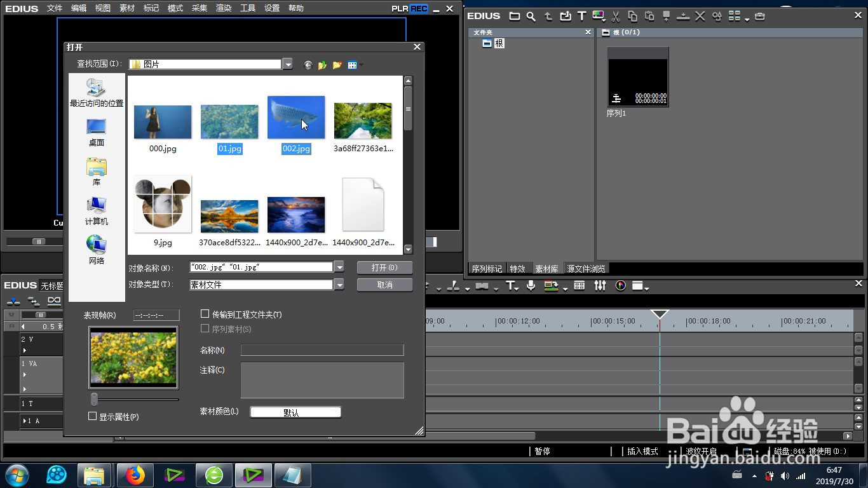Image resolution: width=868 pixels, height=488 pixels.
Task: Open the tools briefcase icon in bin
Action: point(760,16)
